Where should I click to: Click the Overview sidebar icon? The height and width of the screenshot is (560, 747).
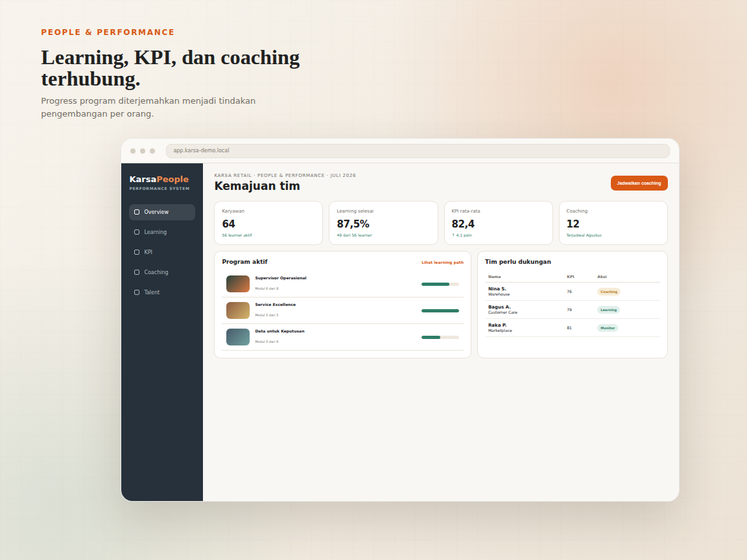point(137,212)
